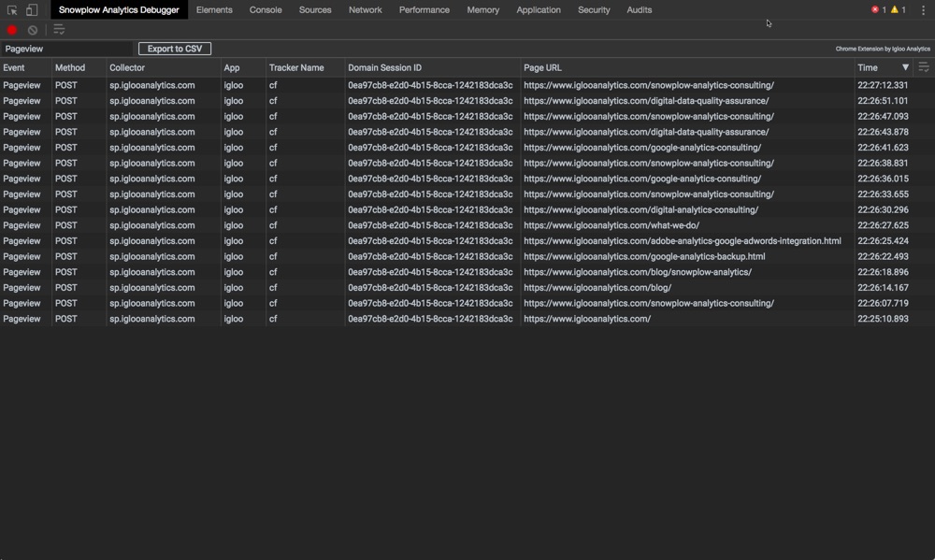Click the cf cell in the 22:26:25.424 row
Image resolution: width=935 pixels, height=560 pixels.
[273, 241]
